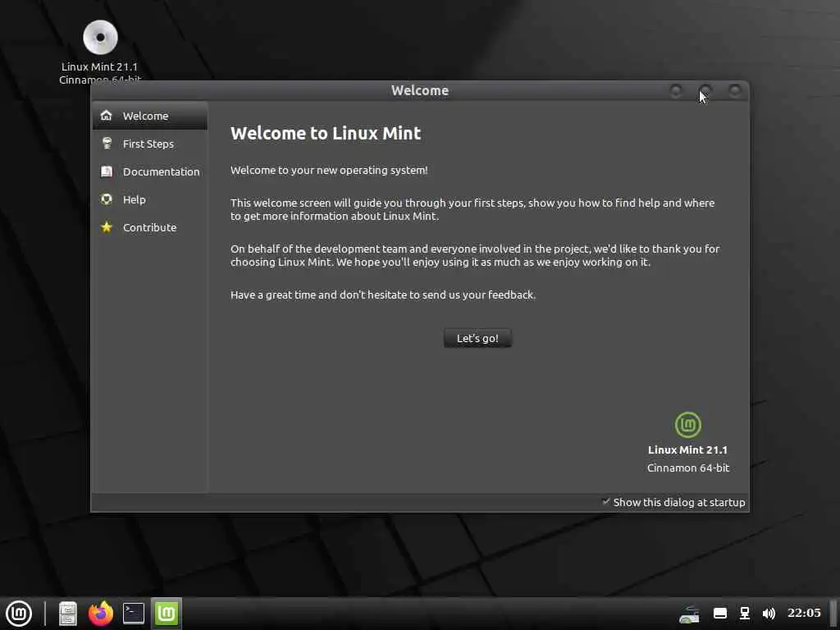The image size is (840, 630).
Task: Click the Welcome to Linux Mint heading
Action: pos(326,133)
